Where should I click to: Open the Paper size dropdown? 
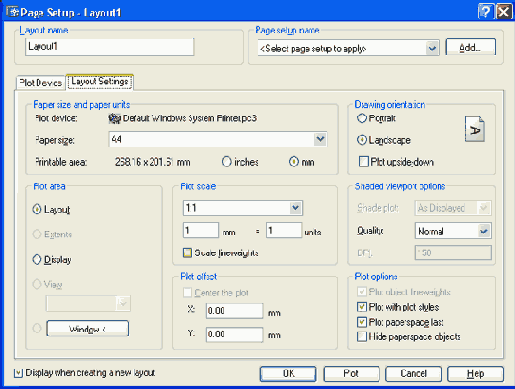[x=320, y=139]
